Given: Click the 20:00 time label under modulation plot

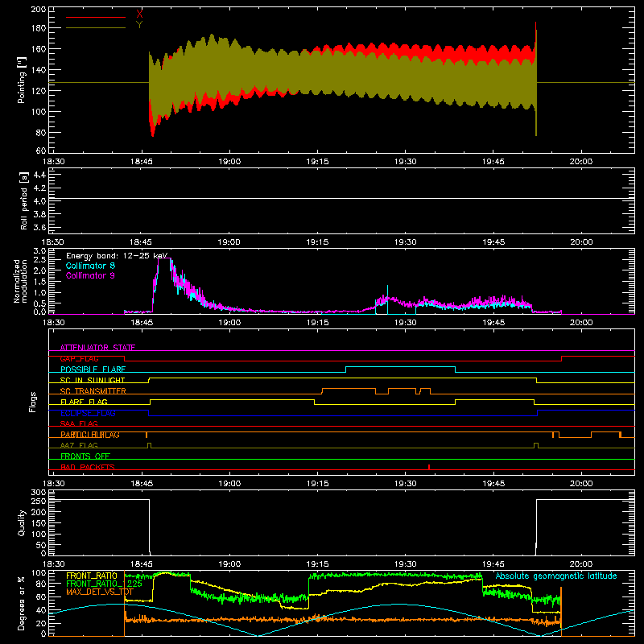Looking at the screenshot, I should click(x=581, y=323).
